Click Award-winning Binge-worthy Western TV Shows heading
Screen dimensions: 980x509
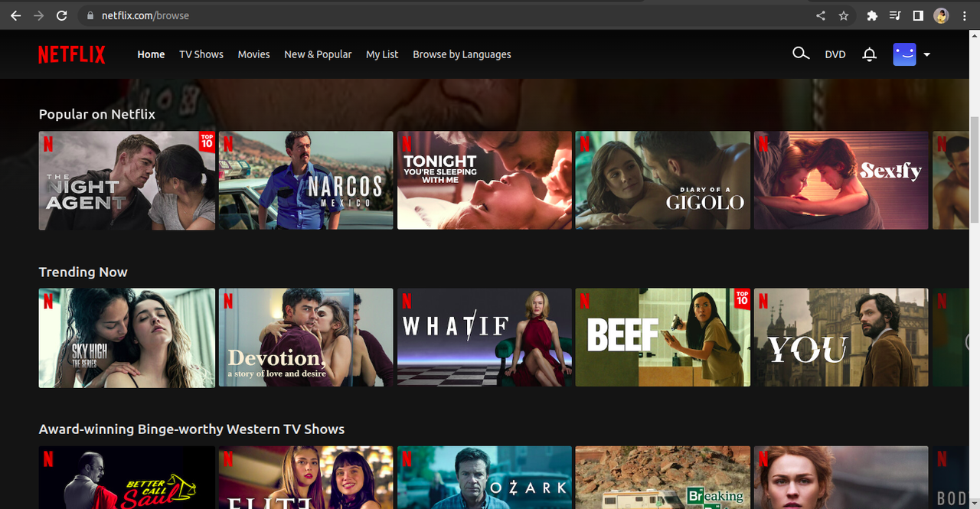tap(191, 429)
